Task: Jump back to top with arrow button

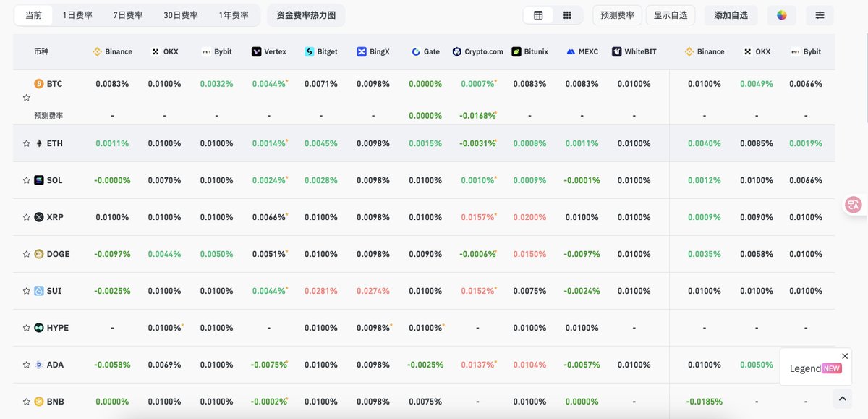Action: click(842, 398)
